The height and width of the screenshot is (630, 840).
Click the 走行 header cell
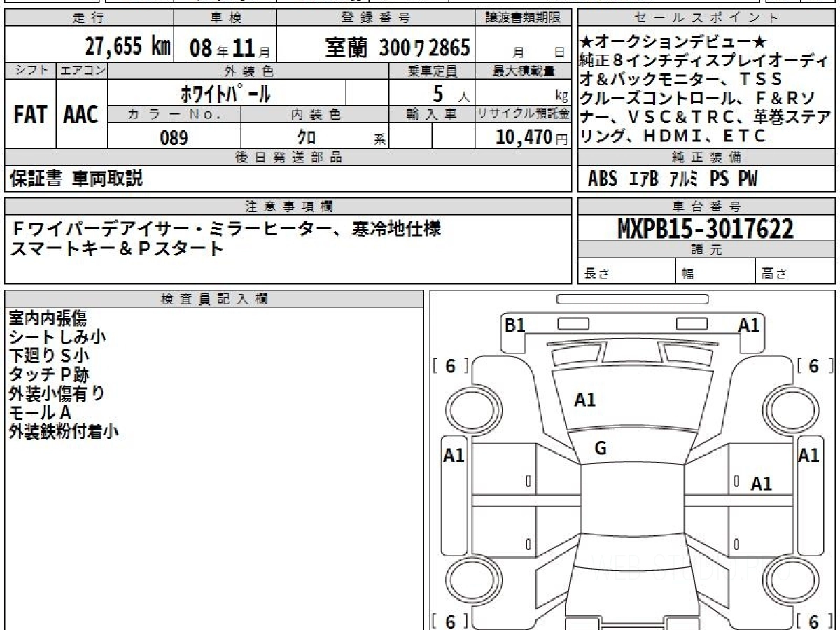[x=89, y=18]
